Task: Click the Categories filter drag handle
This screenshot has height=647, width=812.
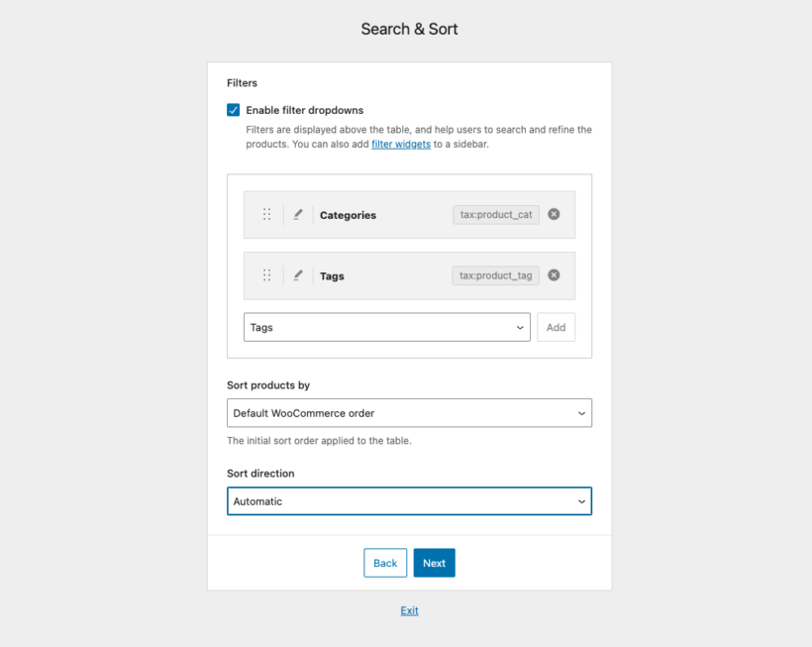Action: coord(266,214)
